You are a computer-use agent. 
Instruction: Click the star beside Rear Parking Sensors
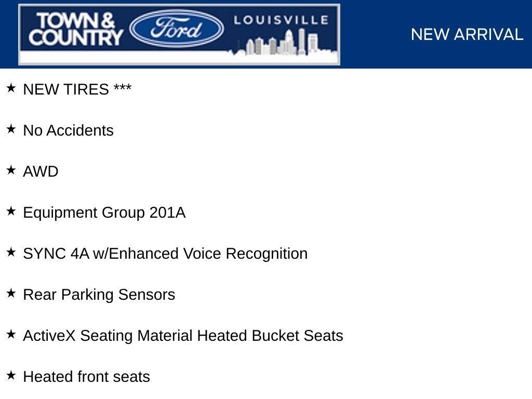[11, 293]
